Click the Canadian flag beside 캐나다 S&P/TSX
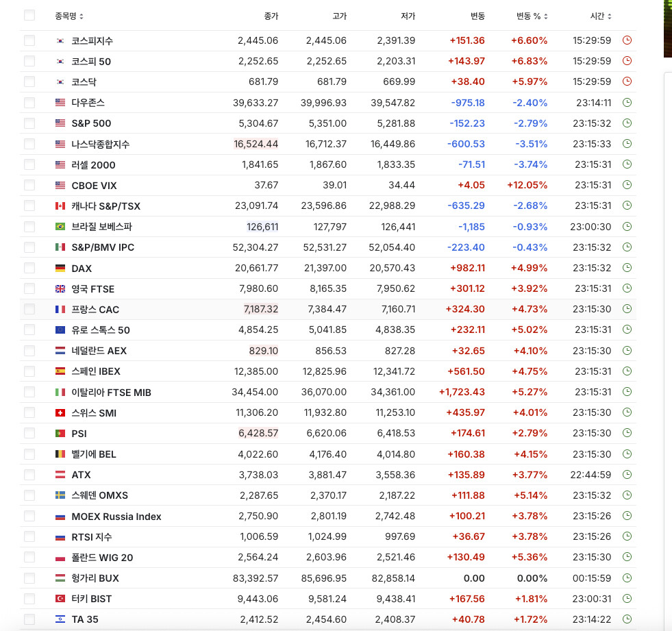 60,206
